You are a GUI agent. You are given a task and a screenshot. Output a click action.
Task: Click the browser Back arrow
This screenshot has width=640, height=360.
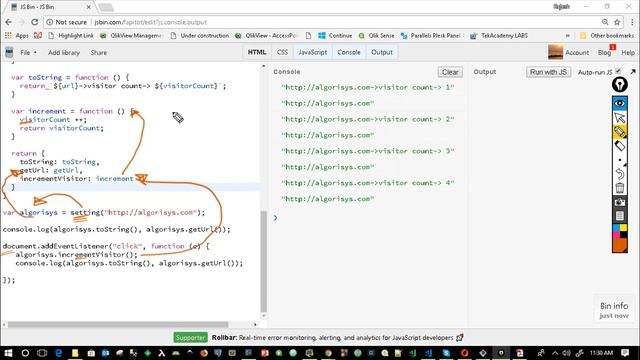pyautogui.click(x=9, y=22)
